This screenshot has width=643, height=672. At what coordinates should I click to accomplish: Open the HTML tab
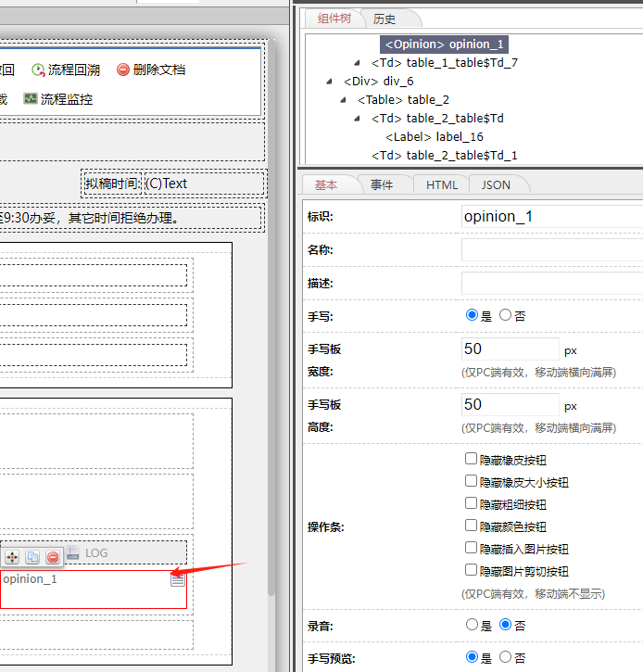coord(442,184)
